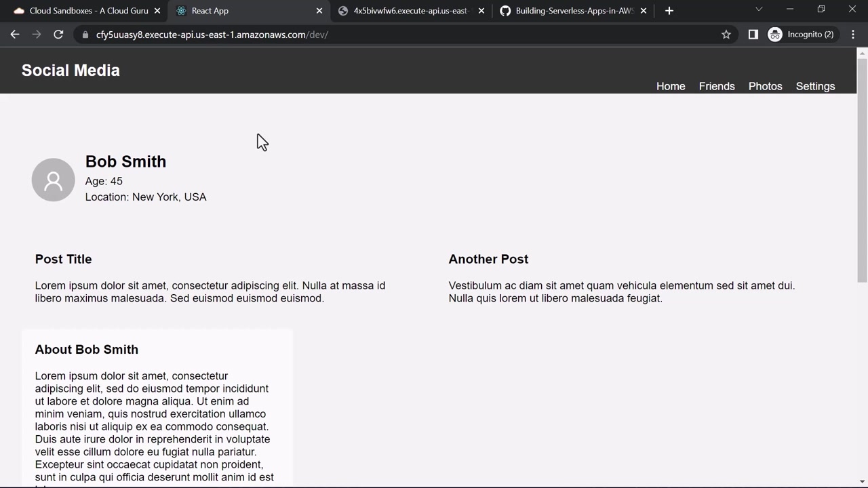868x488 pixels.
Task: Close the React App tab
Action: tap(319, 11)
